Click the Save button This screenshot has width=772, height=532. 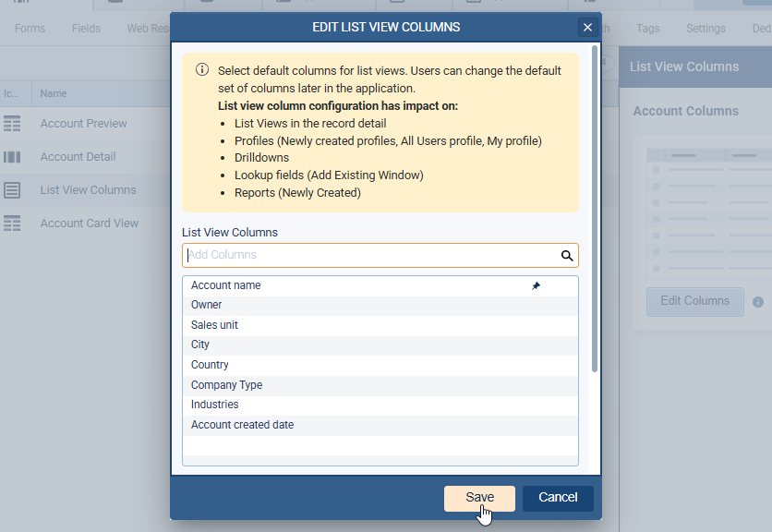point(479,498)
